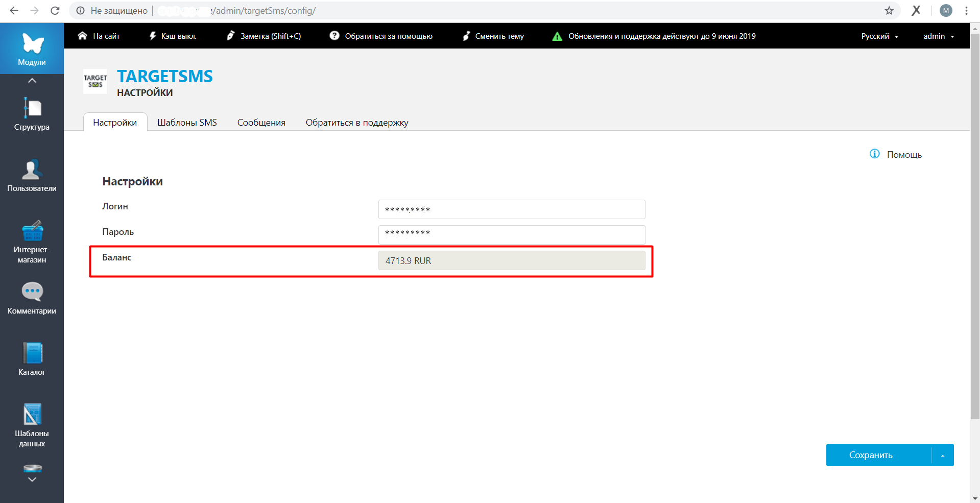Expand sidebar using the down chevron
980x503 pixels.
[32, 480]
